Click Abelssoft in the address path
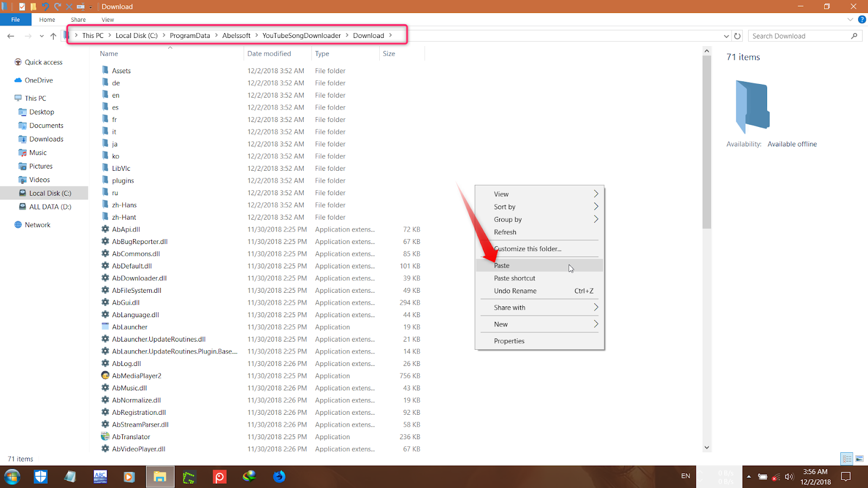The height and width of the screenshot is (488, 868). click(x=236, y=36)
